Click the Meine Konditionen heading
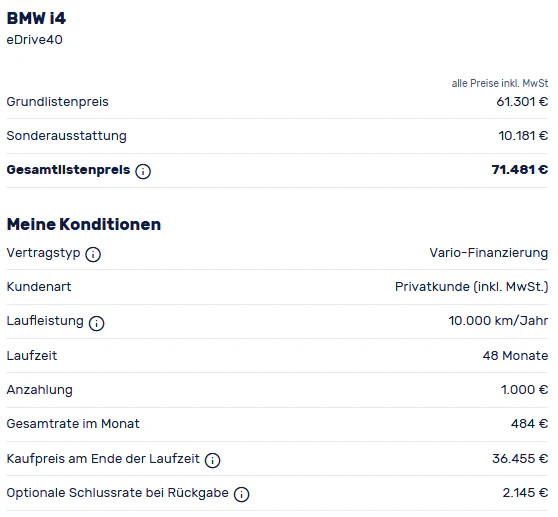The height and width of the screenshot is (517, 558). [84, 225]
